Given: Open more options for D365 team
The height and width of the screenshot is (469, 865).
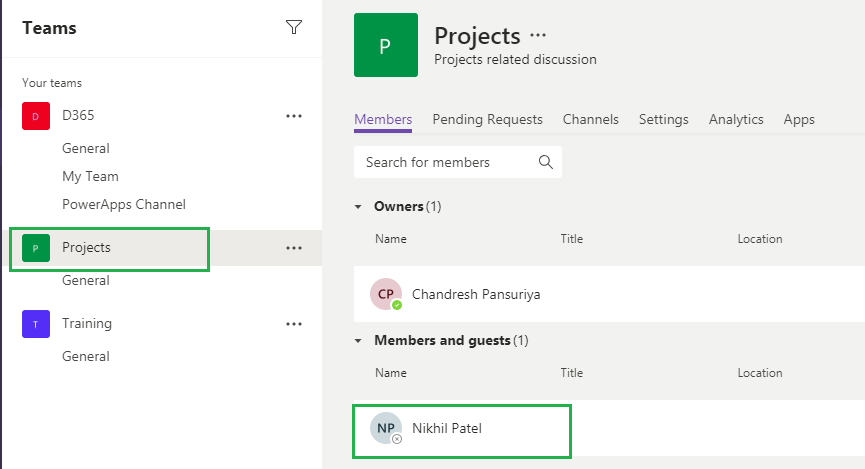Looking at the screenshot, I should coord(294,116).
